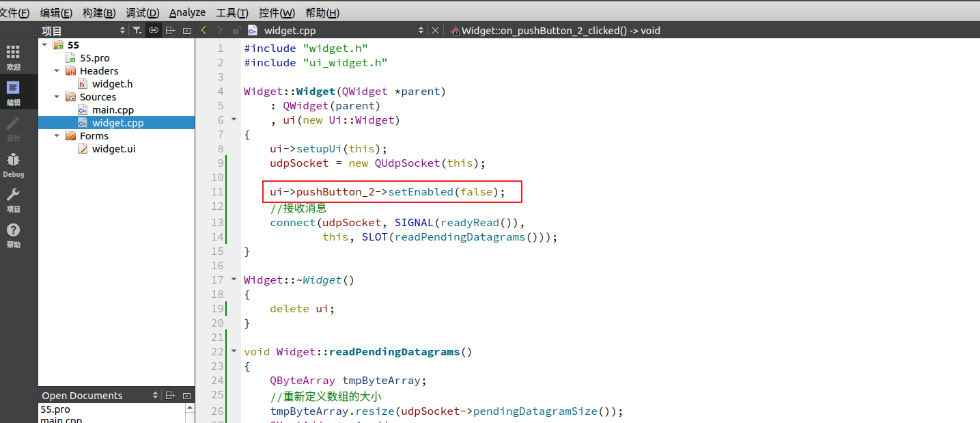Open the Analyze menu

point(187,12)
